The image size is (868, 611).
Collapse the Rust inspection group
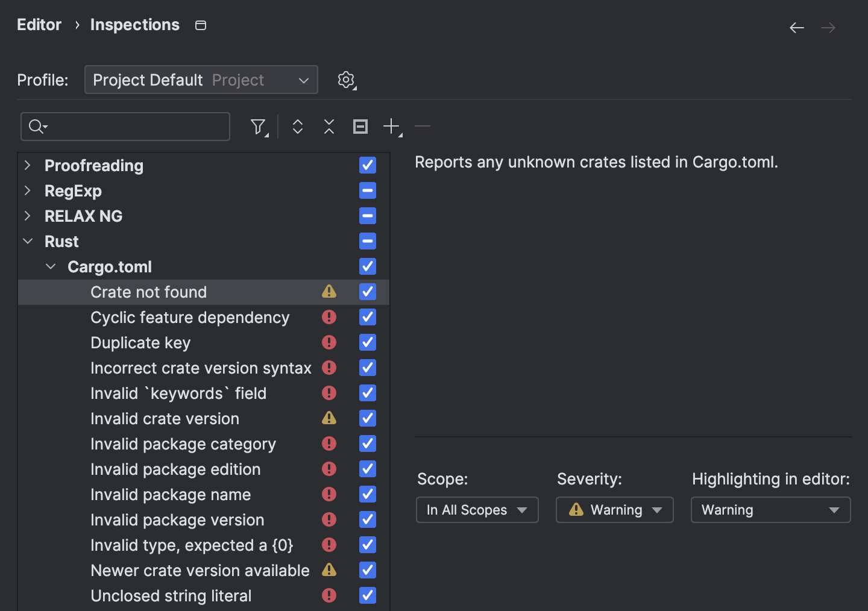click(x=28, y=242)
